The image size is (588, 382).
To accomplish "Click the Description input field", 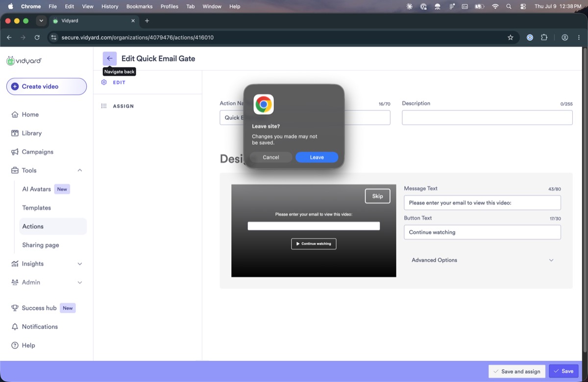I will coord(487,117).
